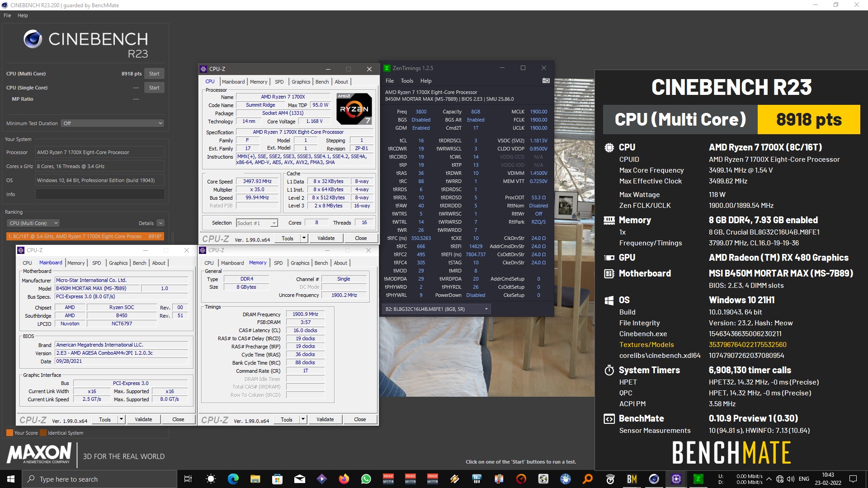Open the Tools arrow in the top CPU-Z window
This screenshot has height=488, width=868.
pos(304,238)
